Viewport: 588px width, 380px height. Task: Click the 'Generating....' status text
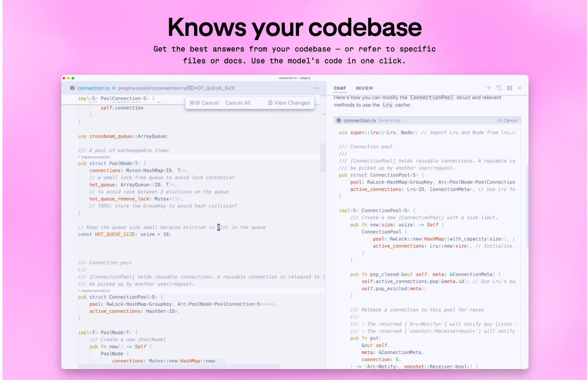pos(391,121)
